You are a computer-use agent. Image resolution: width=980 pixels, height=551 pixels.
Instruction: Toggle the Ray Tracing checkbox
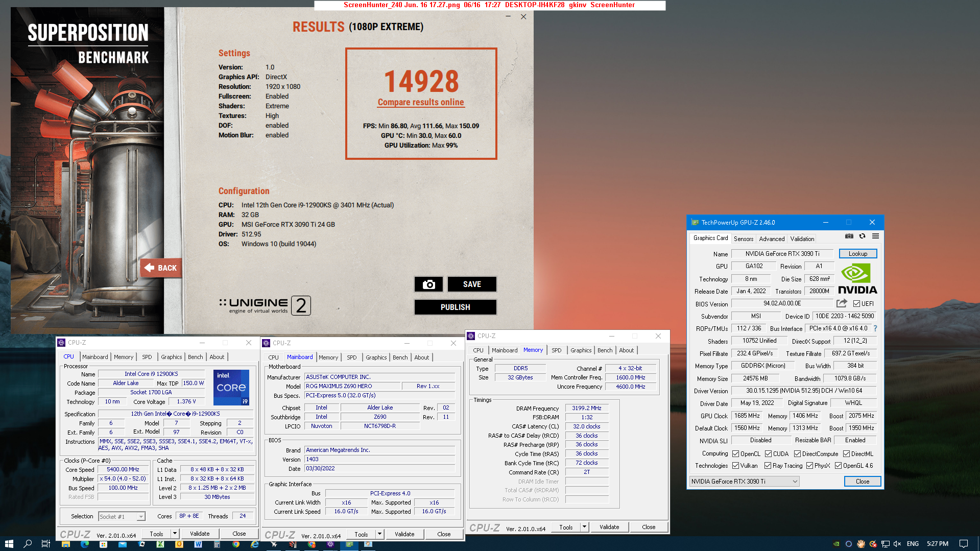[x=768, y=466]
